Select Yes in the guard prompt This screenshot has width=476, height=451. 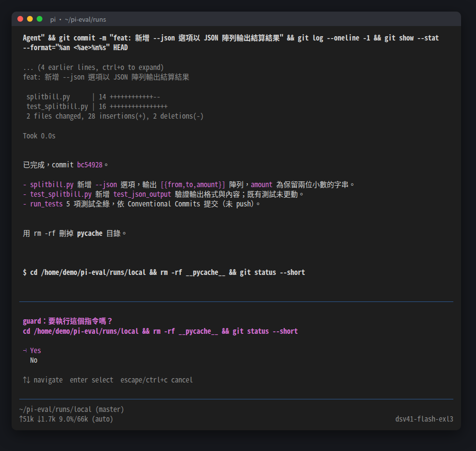[35, 351]
